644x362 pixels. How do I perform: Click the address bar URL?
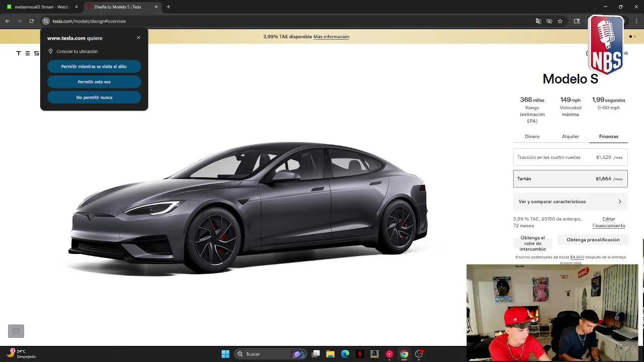point(89,21)
